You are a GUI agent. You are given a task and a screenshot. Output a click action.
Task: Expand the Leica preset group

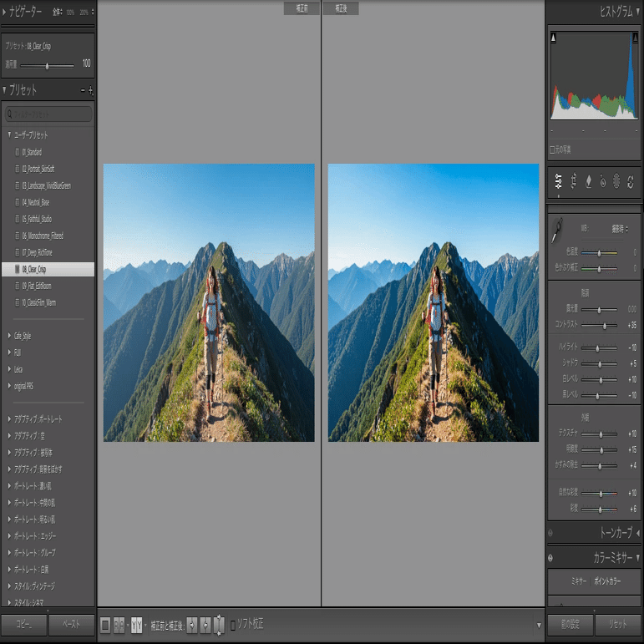click(x=9, y=369)
